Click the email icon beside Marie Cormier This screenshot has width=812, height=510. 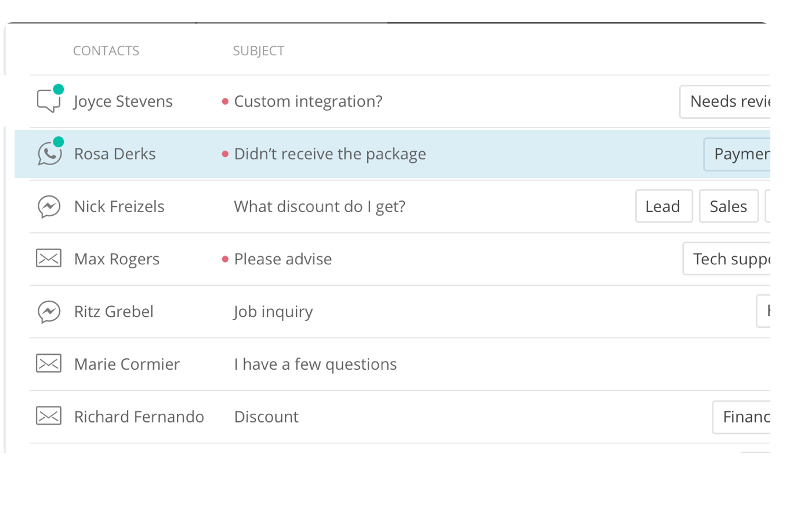(x=49, y=364)
